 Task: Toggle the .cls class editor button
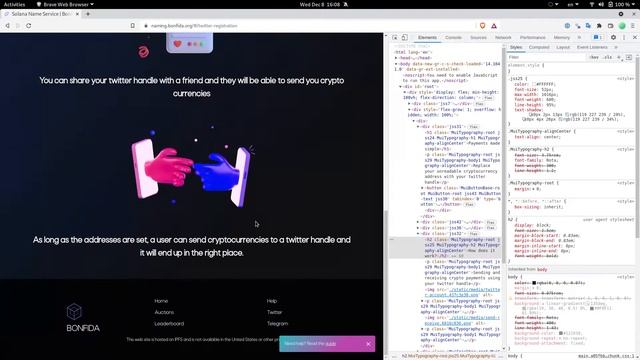[x=608, y=58]
